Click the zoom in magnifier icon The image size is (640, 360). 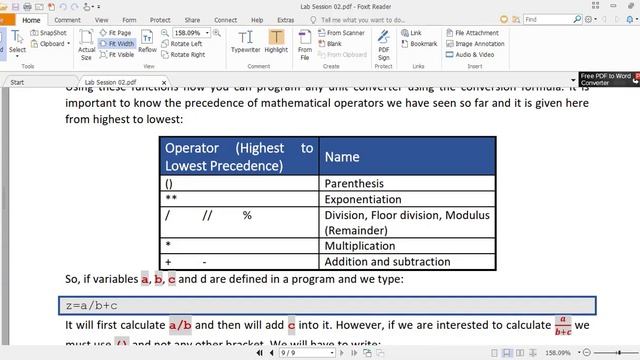click(x=217, y=33)
